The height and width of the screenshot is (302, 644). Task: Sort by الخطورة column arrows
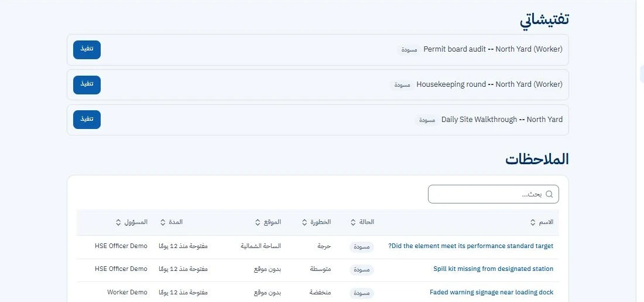[x=304, y=222]
